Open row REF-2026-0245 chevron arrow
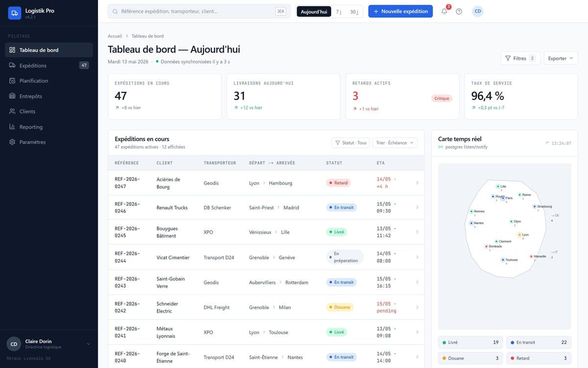This screenshot has height=368, width=588. [417, 232]
